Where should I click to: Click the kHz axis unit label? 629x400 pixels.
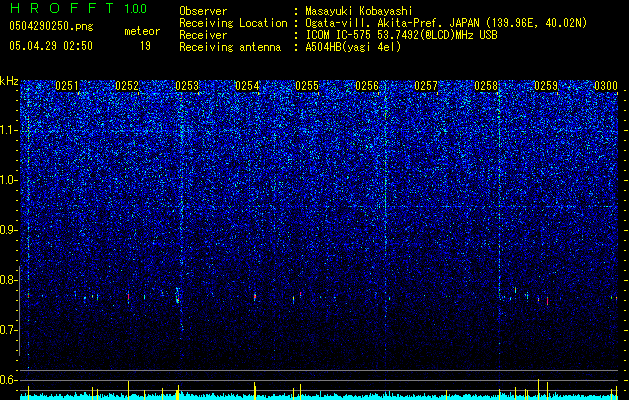tap(9, 81)
